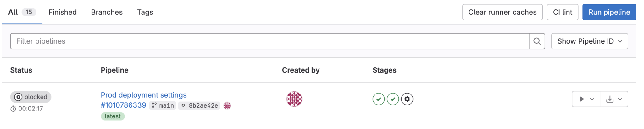Open the Tags tab
644x129 pixels.
point(145,12)
